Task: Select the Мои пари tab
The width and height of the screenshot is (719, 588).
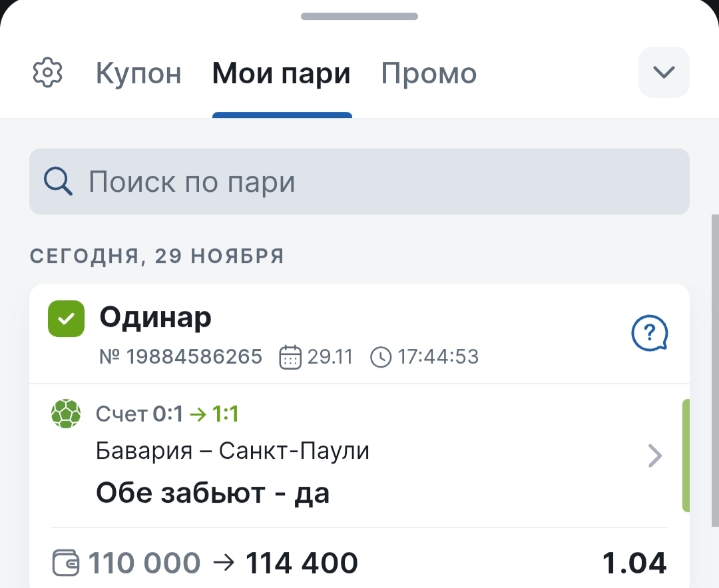Action: click(x=281, y=73)
